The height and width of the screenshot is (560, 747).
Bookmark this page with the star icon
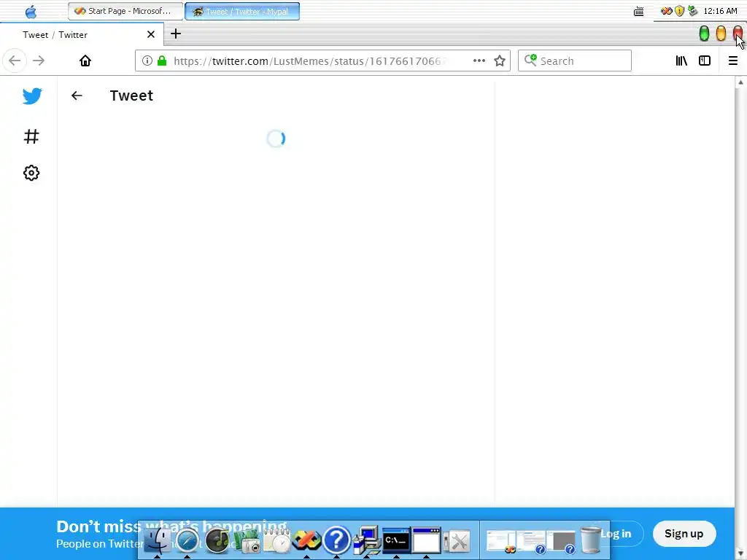point(499,61)
